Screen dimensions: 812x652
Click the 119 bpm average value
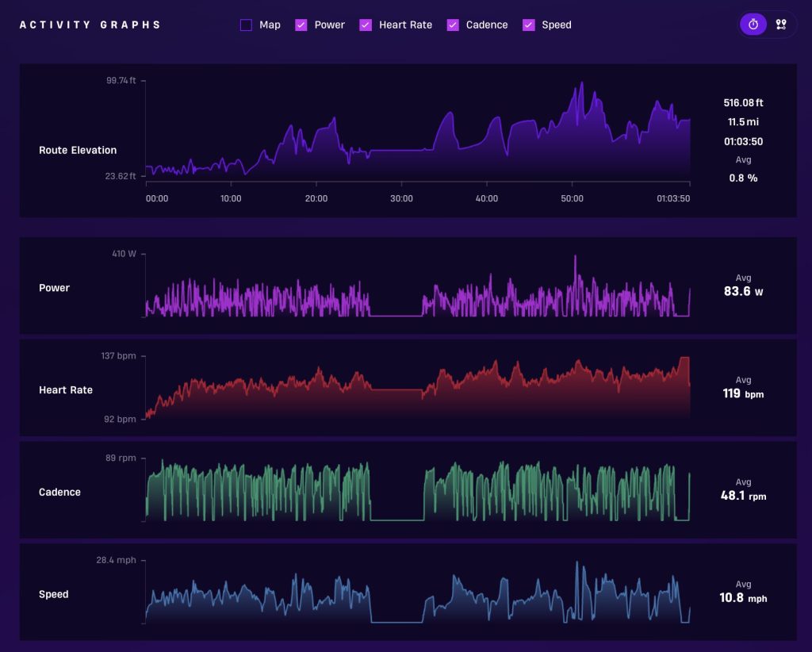pos(743,393)
